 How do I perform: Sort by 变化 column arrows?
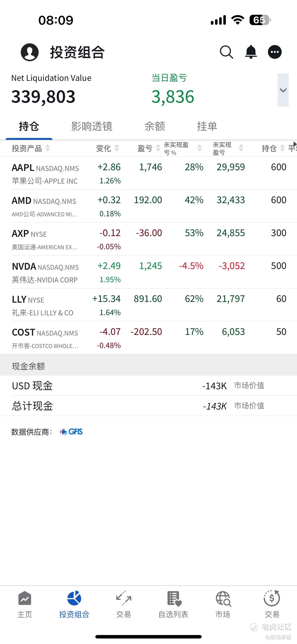tap(116, 148)
